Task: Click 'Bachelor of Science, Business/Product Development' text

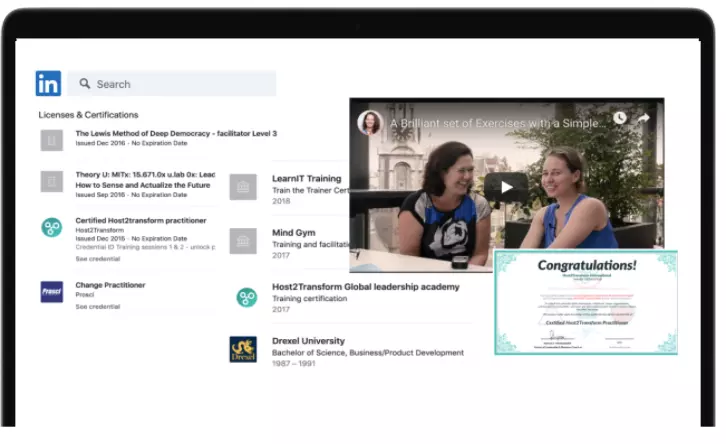Action: coord(368,353)
